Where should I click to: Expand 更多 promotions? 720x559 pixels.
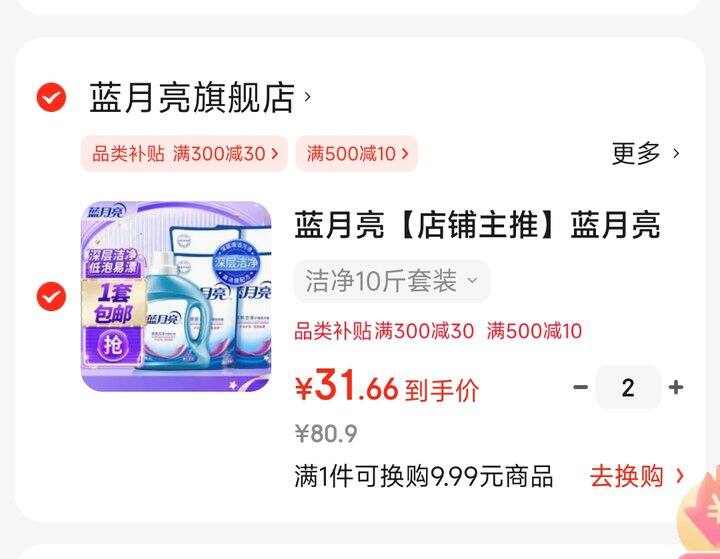(x=636, y=153)
